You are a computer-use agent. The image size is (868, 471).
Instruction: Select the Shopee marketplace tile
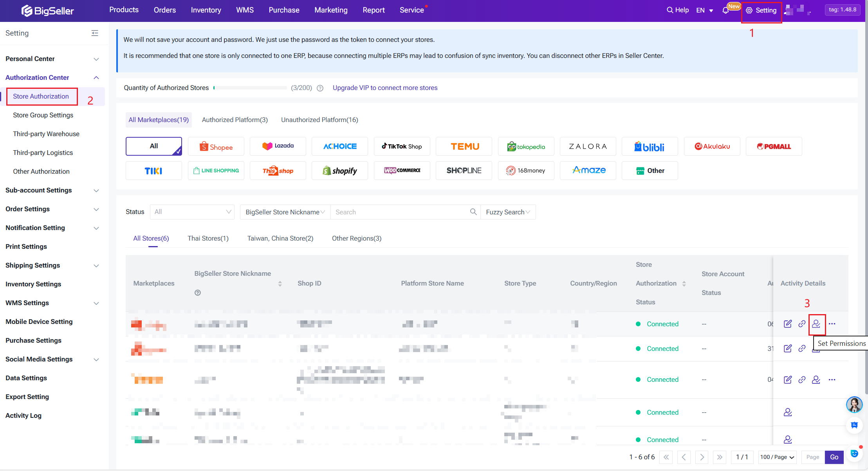(x=216, y=146)
